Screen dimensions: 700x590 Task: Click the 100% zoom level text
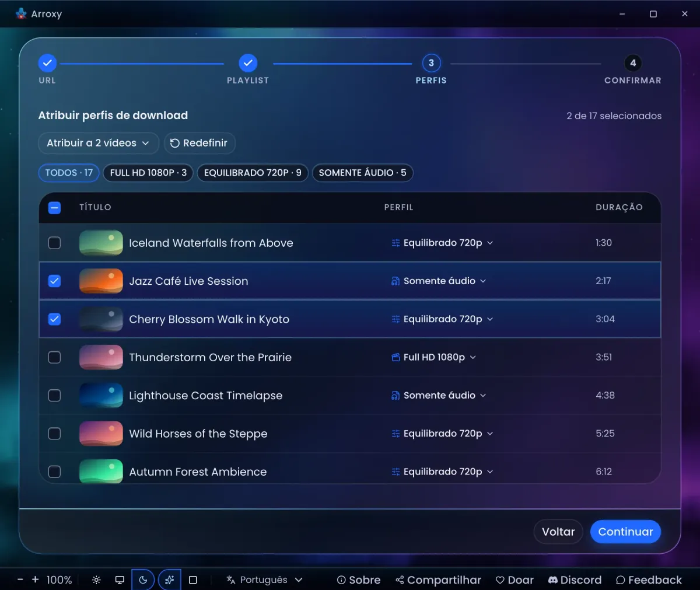tap(59, 580)
